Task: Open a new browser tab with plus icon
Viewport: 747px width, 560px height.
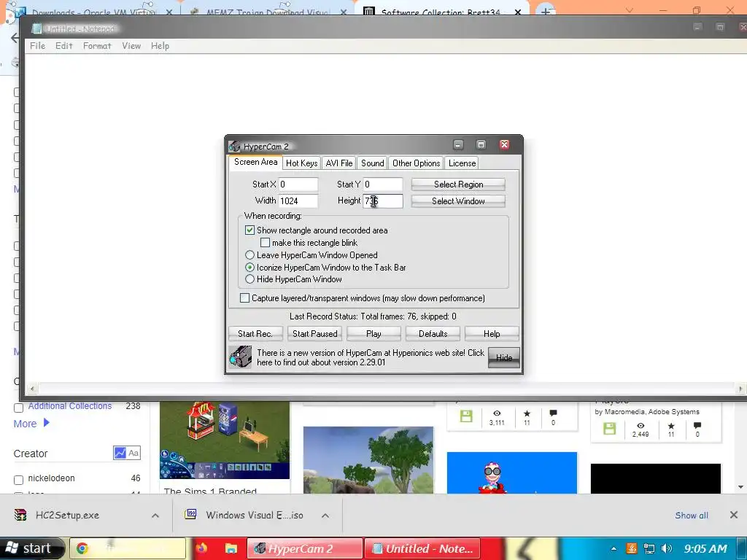Action: [546, 10]
